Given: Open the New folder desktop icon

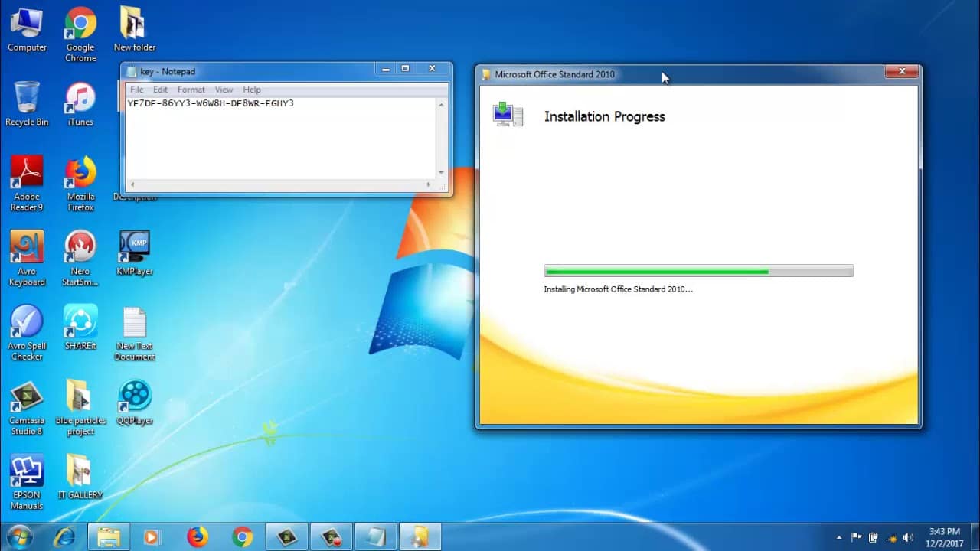Looking at the screenshot, I should tap(134, 30).
